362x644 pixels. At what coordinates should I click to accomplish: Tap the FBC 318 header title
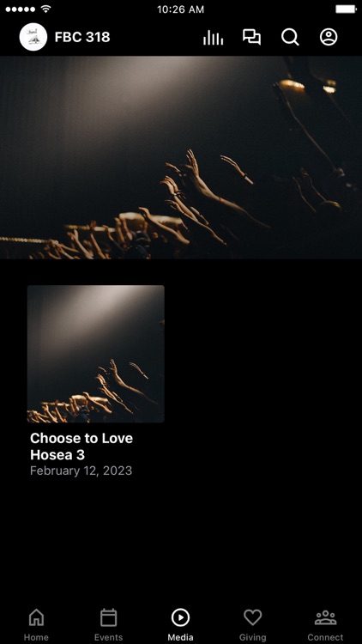(x=82, y=37)
